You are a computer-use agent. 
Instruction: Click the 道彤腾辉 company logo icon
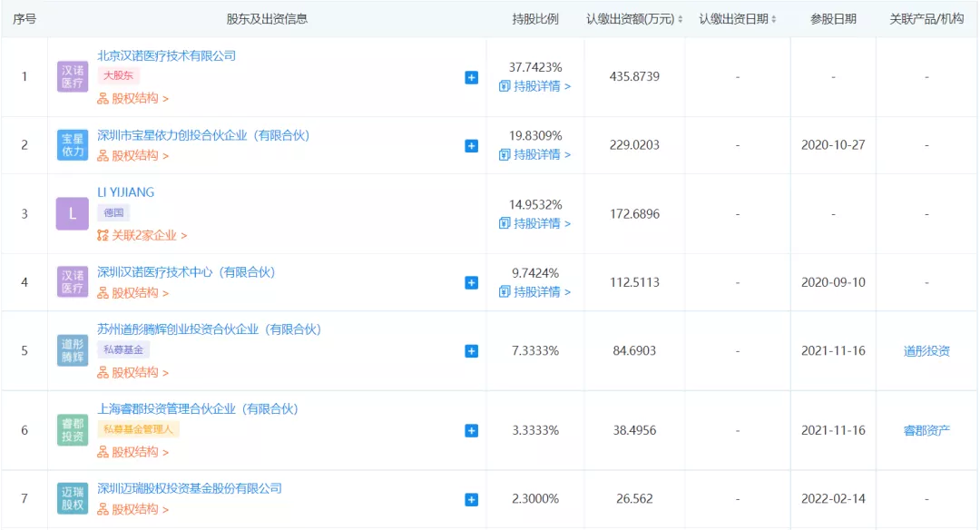[73, 351]
